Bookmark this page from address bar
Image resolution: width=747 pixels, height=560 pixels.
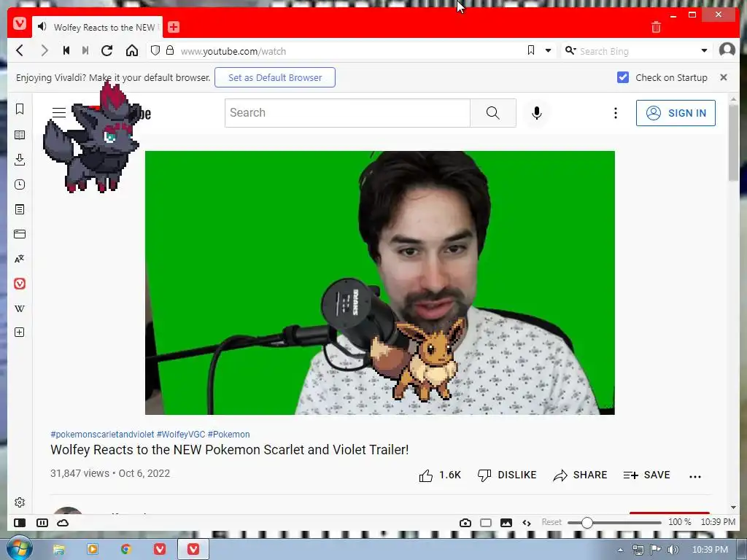(531, 50)
